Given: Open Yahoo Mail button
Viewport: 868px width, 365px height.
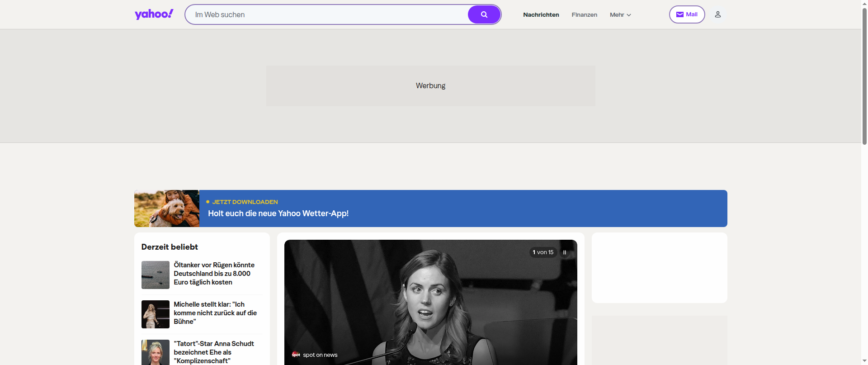Looking at the screenshot, I should tap(687, 14).
